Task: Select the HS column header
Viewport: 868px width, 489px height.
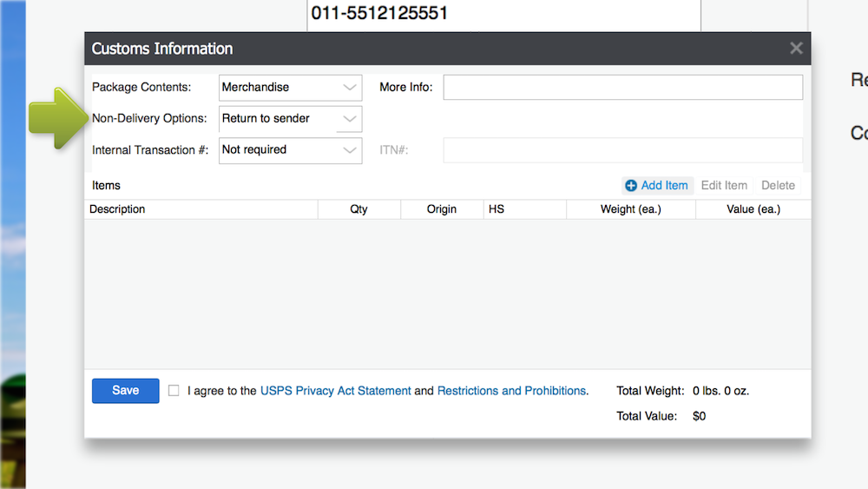Action: click(x=496, y=209)
